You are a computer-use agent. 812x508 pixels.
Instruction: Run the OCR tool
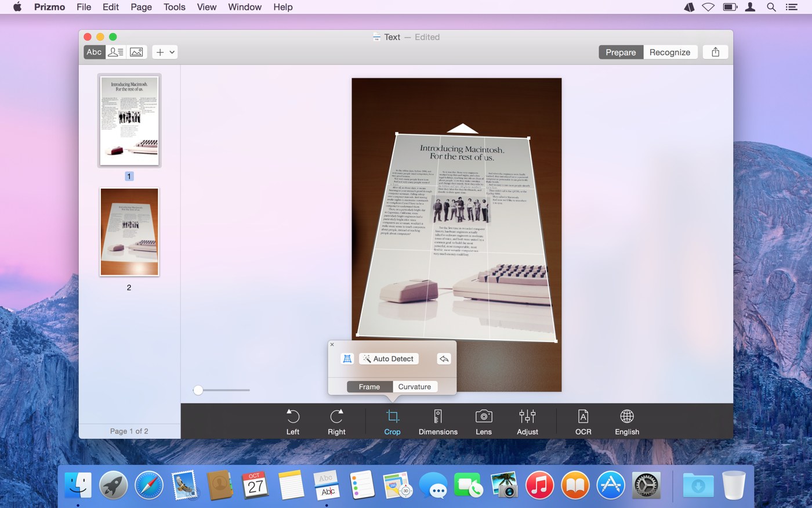click(x=583, y=422)
